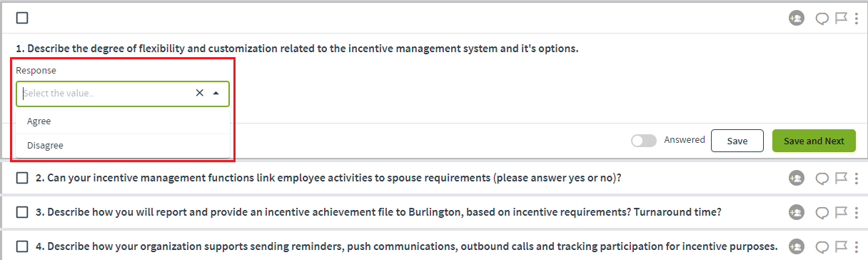Open the three-dot menu for question 1
The height and width of the screenshot is (260, 868).
[x=856, y=18]
